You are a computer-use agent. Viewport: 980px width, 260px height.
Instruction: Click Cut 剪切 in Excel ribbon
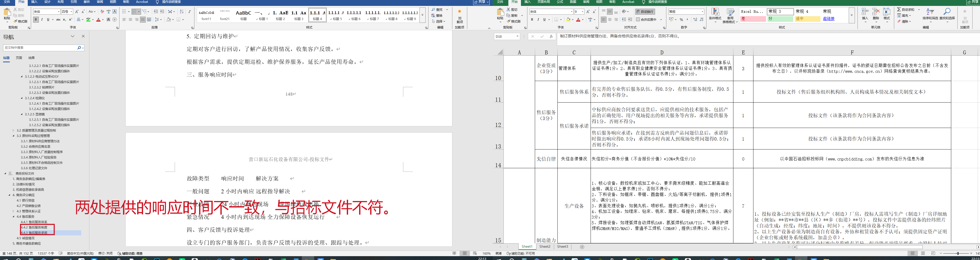(x=512, y=9)
